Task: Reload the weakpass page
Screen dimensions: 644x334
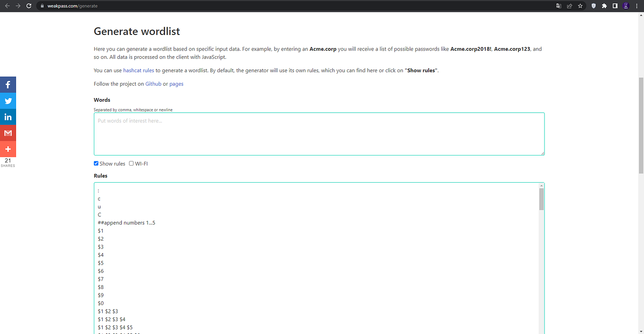Action: coord(29,6)
